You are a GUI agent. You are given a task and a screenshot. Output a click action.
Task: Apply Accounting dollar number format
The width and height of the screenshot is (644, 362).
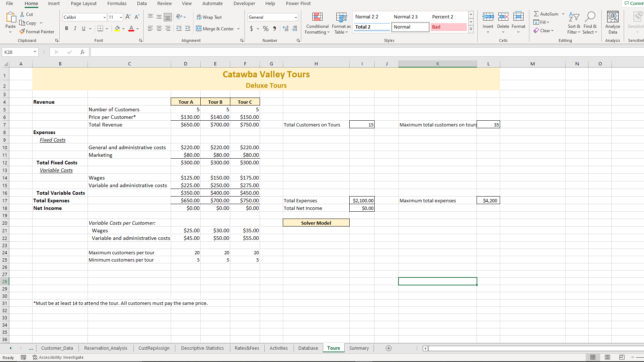click(x=252, y=29)
